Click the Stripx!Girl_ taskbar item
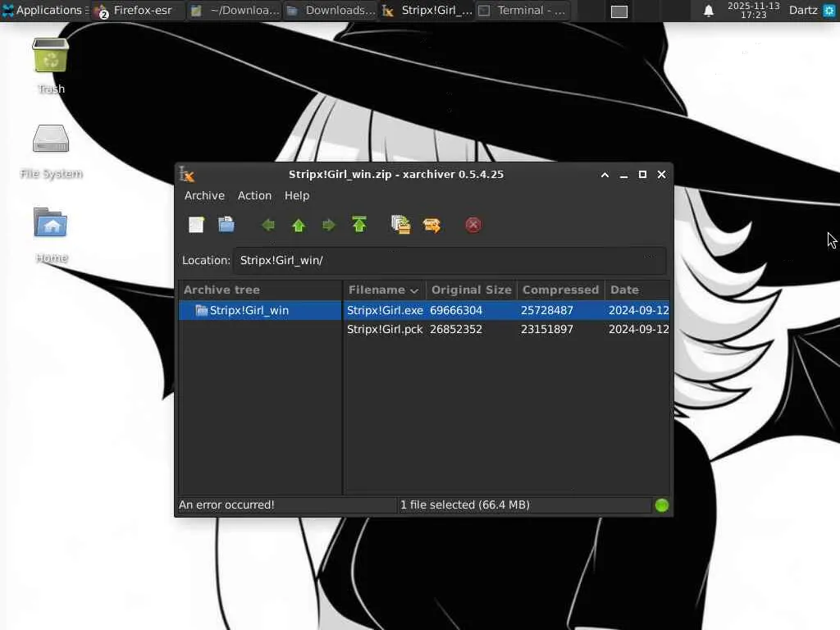This screenshot has width=840, height=630. coord(427,10)
